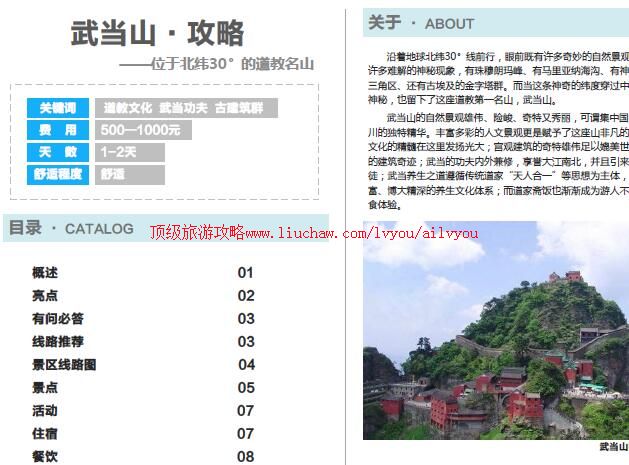The image size is (629, 465).
Task: Select 线路推荐 catalog item
Action: (x=58, y=341)
